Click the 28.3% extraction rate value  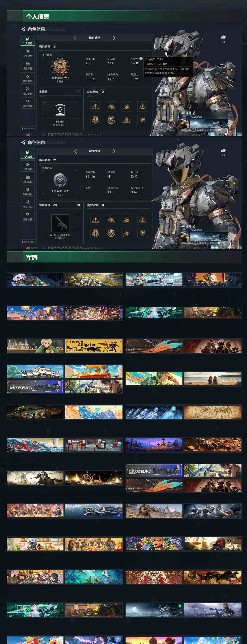[90, 79]
